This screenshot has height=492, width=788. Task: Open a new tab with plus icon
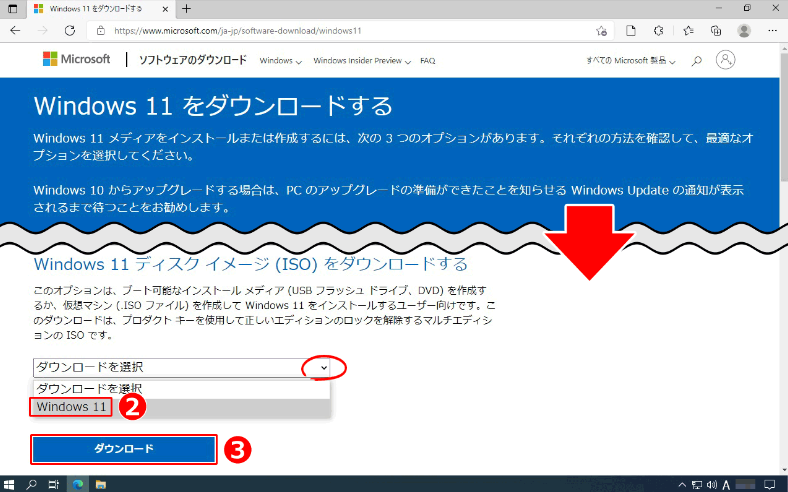(x=186, y=9)
